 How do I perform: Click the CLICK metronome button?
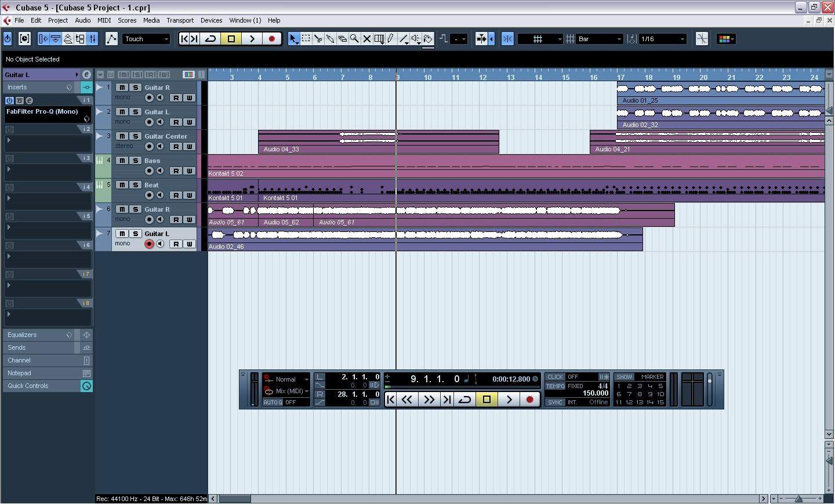click(555, 377)
